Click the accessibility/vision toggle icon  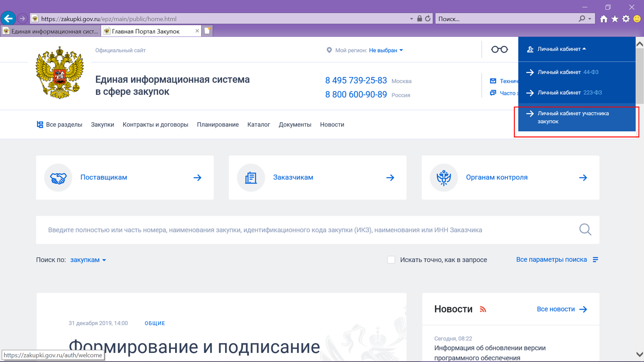click(x=499, y=49)
